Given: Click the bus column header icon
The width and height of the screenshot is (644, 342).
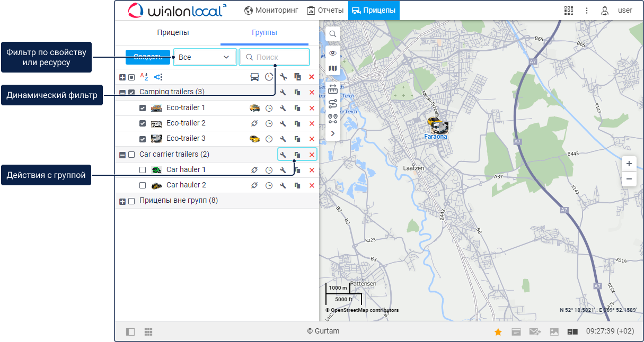Looking at the screenshot, I should pos(255,77).
